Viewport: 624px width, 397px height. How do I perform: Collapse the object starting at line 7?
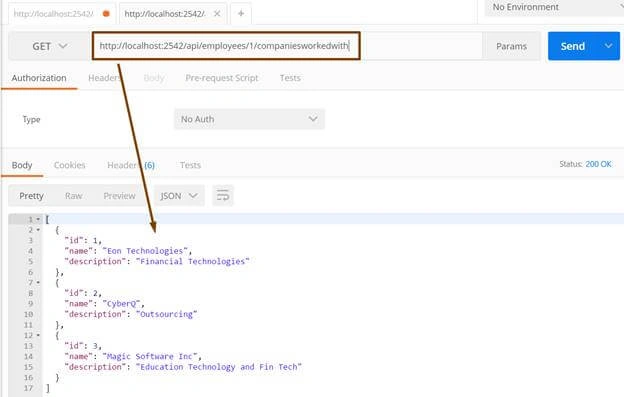tap(38, 282)
